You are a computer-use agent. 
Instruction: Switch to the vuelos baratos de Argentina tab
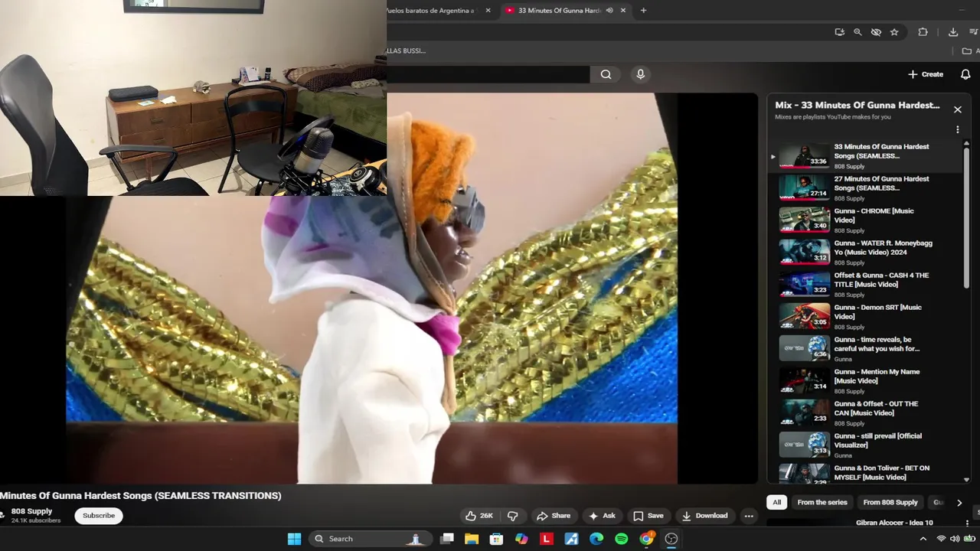click(431, 11)
